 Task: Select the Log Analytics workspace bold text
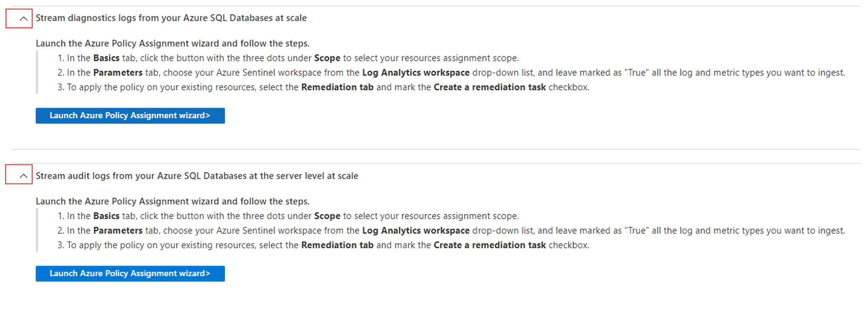pyautogui.click(x=415, y=72)
